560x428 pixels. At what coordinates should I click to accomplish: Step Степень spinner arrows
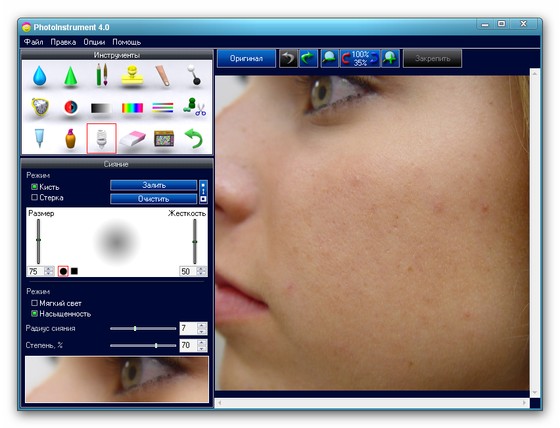pos(202,345)
